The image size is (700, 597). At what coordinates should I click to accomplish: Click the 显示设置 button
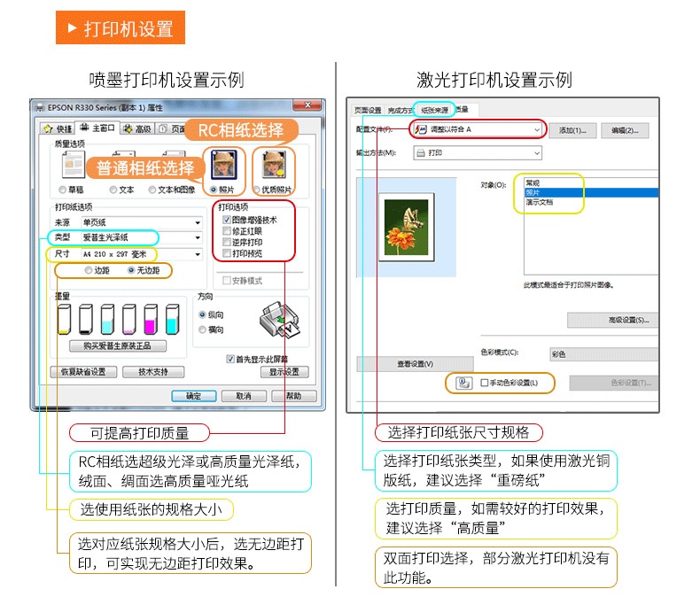(284, 372)
